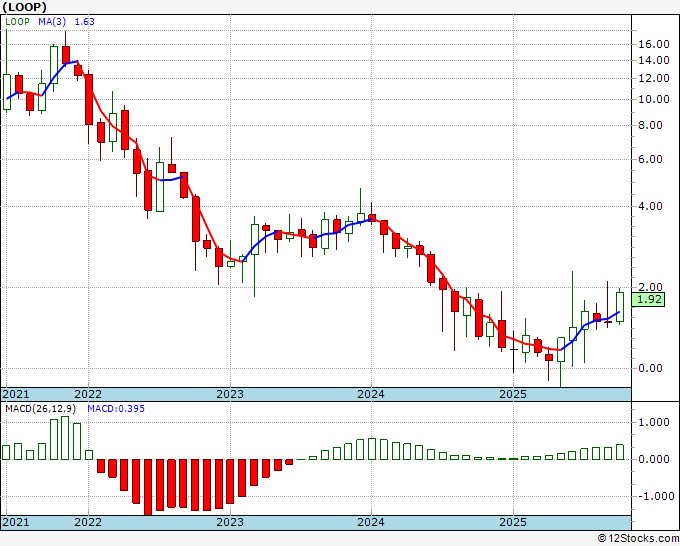Click 2021 on the price chart time axis
680x546 pixels.
coord(16,394)
